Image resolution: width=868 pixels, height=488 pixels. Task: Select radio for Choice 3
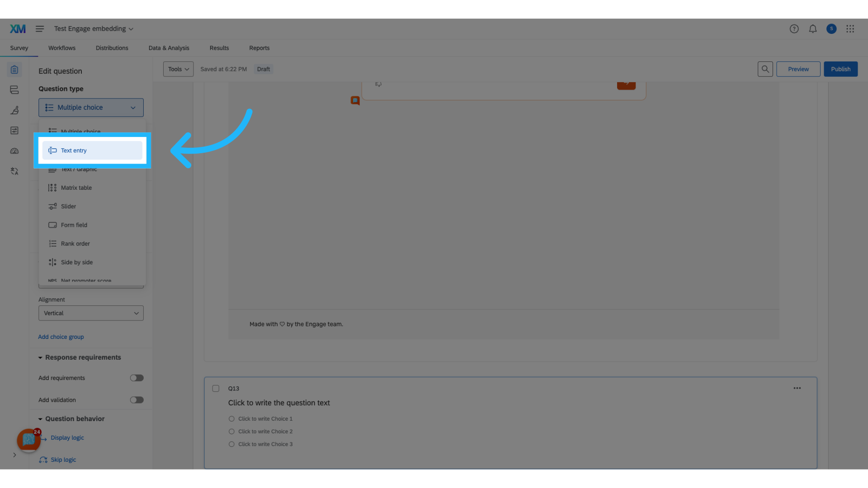(231, 444)
